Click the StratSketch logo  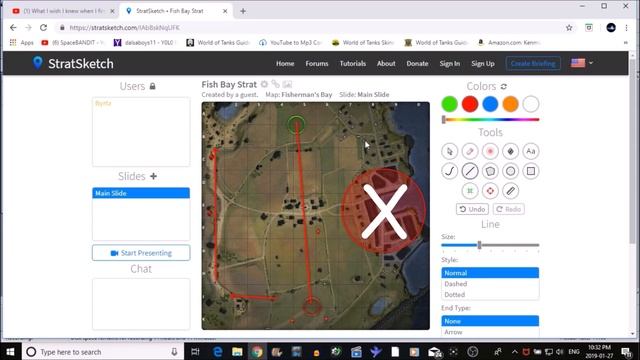pyautogui.click(x=73, y=63)
